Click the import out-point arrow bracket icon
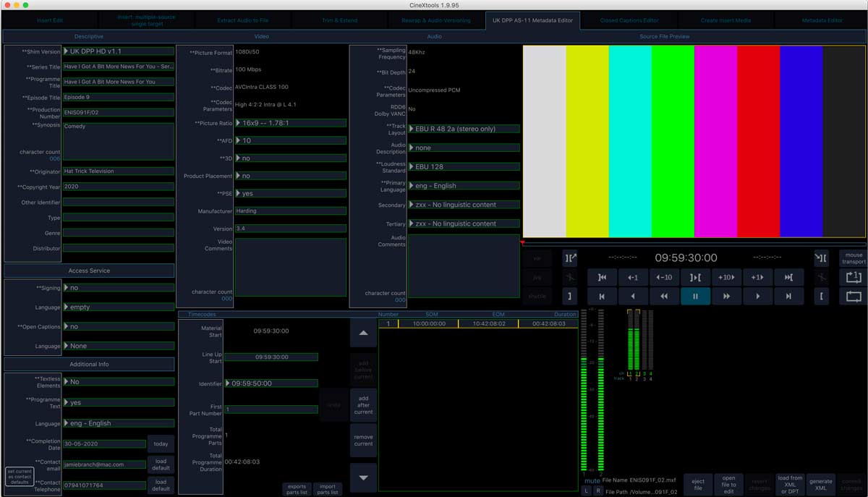The image size is (868, 497). click(x=821, y=258)
